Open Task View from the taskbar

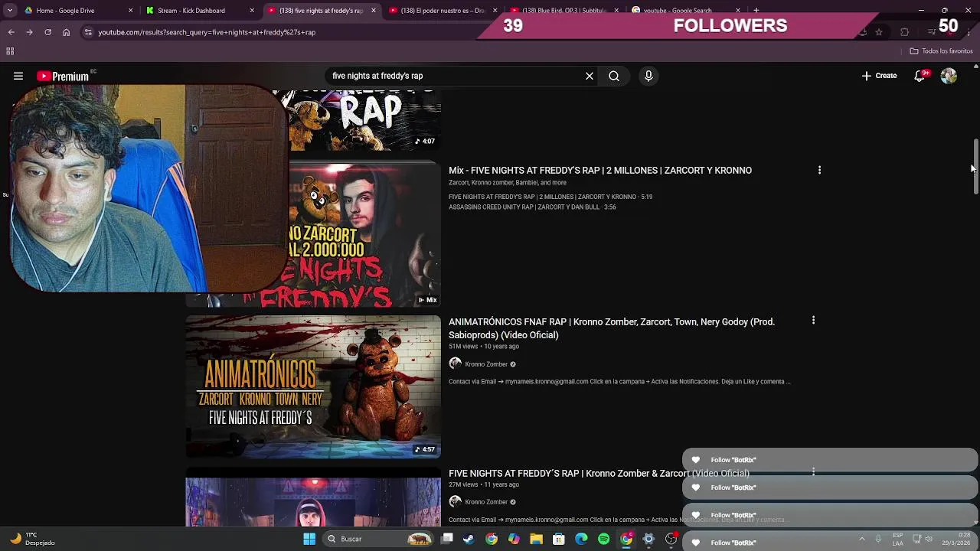447,539
